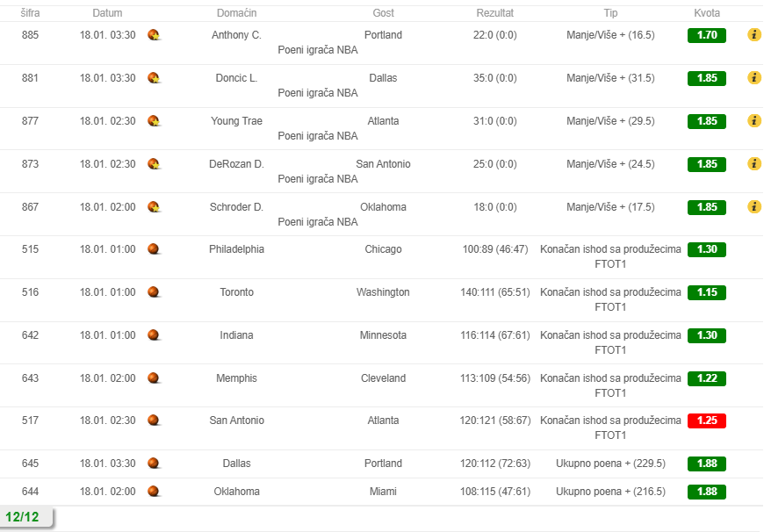Show info for DeRozan D. bet
The width and height of the screenshot is (764, 532).
pyautogui.click(x=753, y=163)
